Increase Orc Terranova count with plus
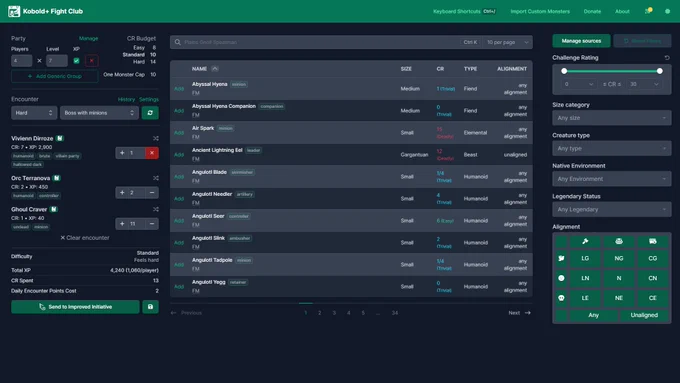This screenshot has width=680, height=383. 122,193
